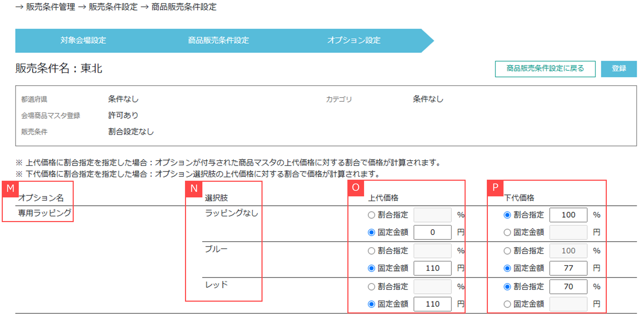Select 固定金額 for ラッピングなし 上代価格

371,233
